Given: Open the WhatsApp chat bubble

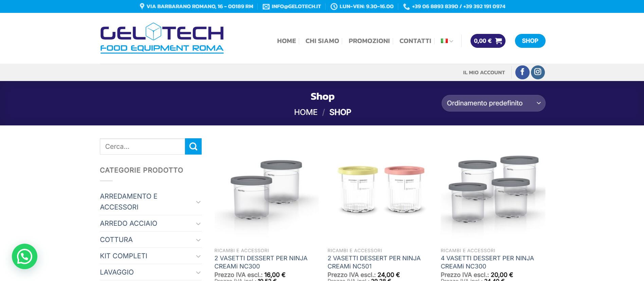Looking at the screenshot, I should point(24,256).
